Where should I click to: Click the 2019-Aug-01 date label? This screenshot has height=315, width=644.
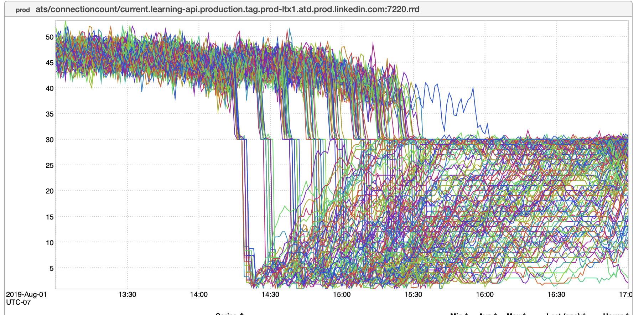pyautogui.click(x=26, y=295)
